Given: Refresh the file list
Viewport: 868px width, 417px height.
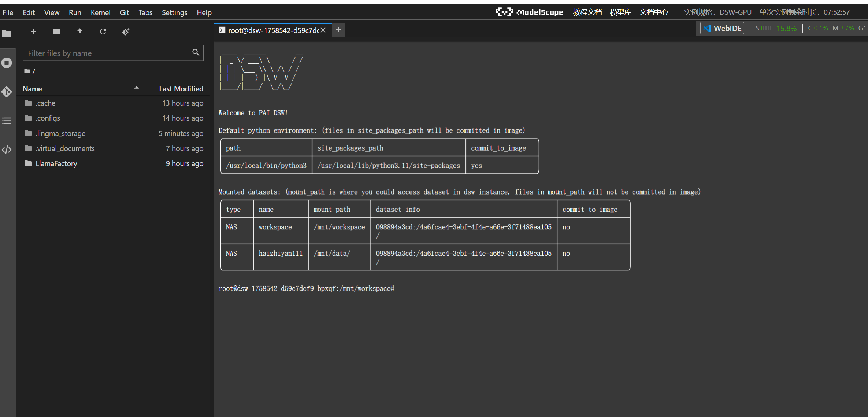Looking at the screenshot, I should [103, 32].
